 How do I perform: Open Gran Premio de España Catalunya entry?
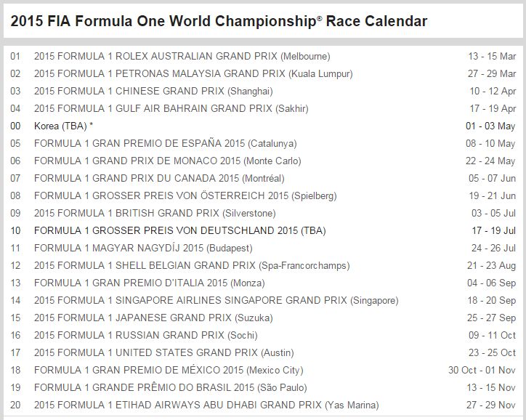tap(165, 143)
